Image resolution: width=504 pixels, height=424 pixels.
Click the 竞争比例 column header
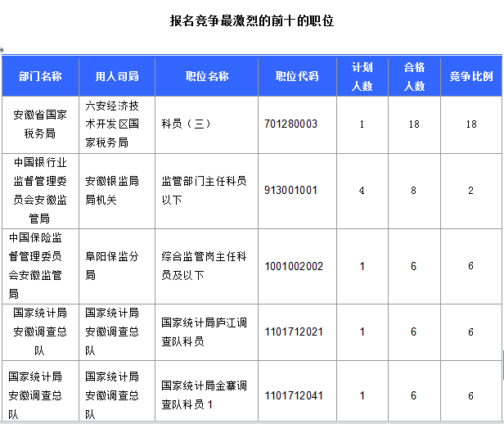pyautogui.click(x=470, y=76)
